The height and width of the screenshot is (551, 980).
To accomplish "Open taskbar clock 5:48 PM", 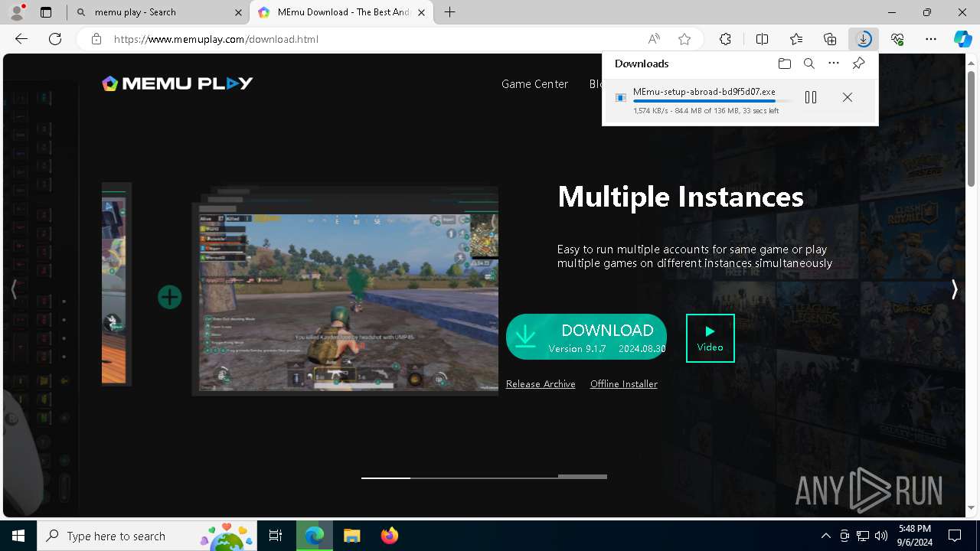I will pyautogui.click(x=915, y=536).
